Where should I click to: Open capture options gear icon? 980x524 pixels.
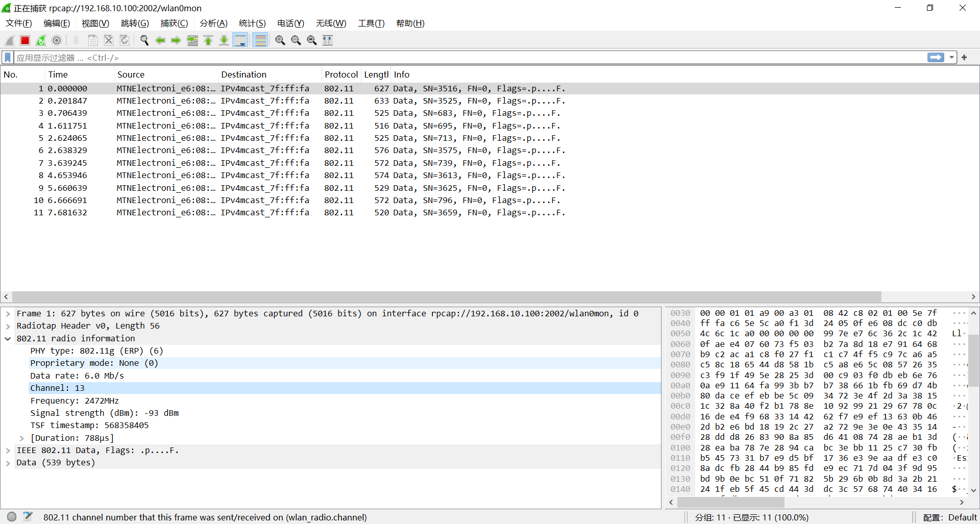[x=57, y=40]
